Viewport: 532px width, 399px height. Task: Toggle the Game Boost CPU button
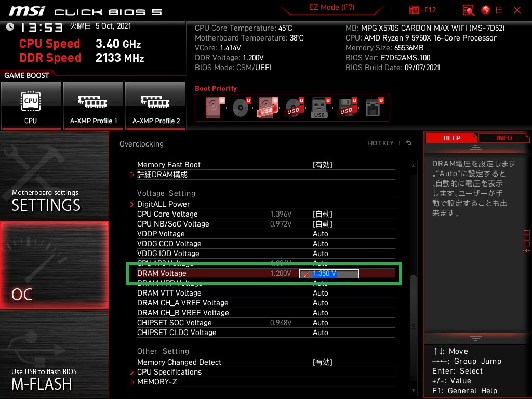point(31,105)
